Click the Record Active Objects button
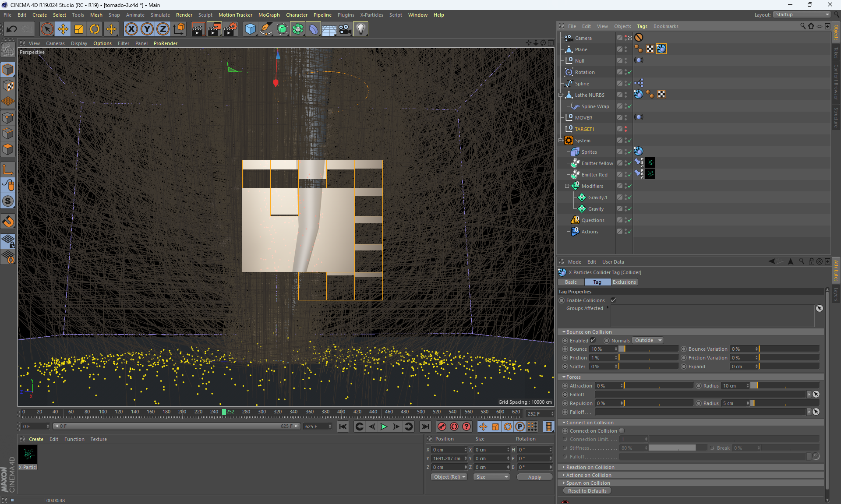Image resolution: width=841 pixels, height=504 pixels. 442,426
